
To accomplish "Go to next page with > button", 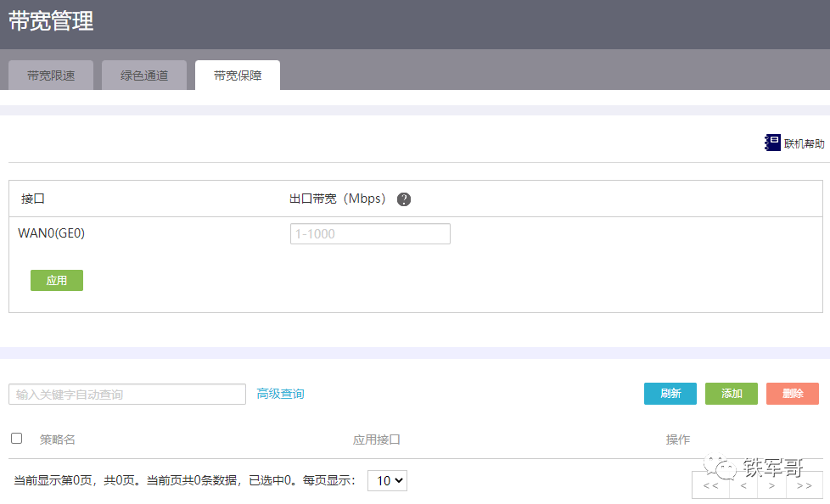I will pos(771,486).
